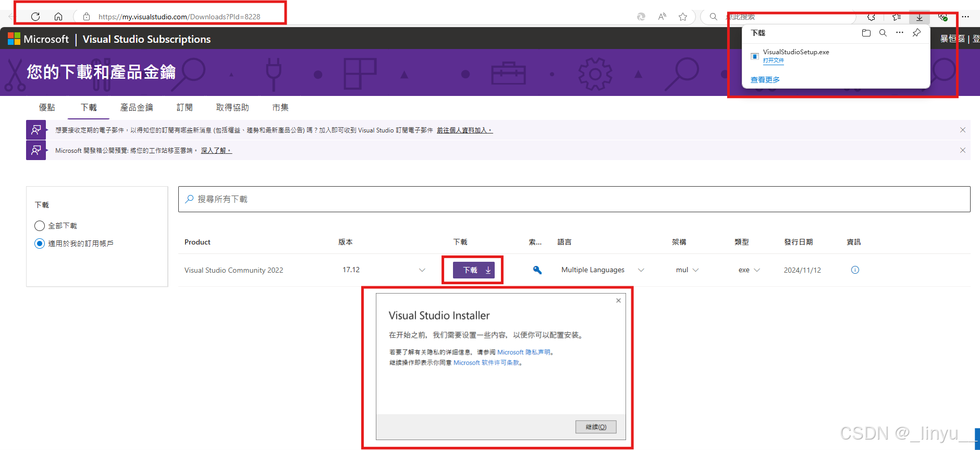Click 继续(O) button in installer
The width and height of the screenshot is (980, 450).
[x=596, y=427]
